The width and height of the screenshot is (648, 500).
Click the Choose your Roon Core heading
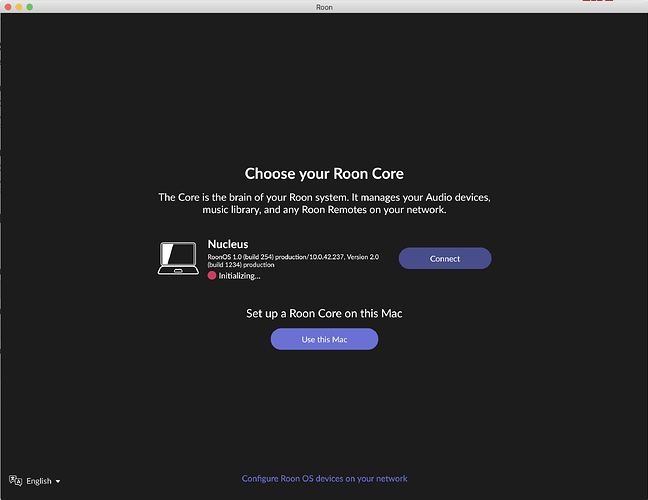click(x=324, y=174)
